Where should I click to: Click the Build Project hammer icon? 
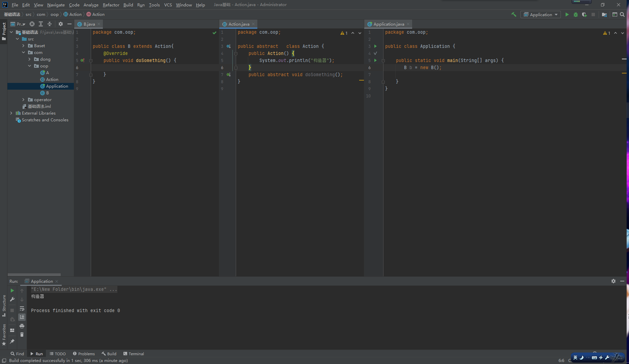pos(514,14)
